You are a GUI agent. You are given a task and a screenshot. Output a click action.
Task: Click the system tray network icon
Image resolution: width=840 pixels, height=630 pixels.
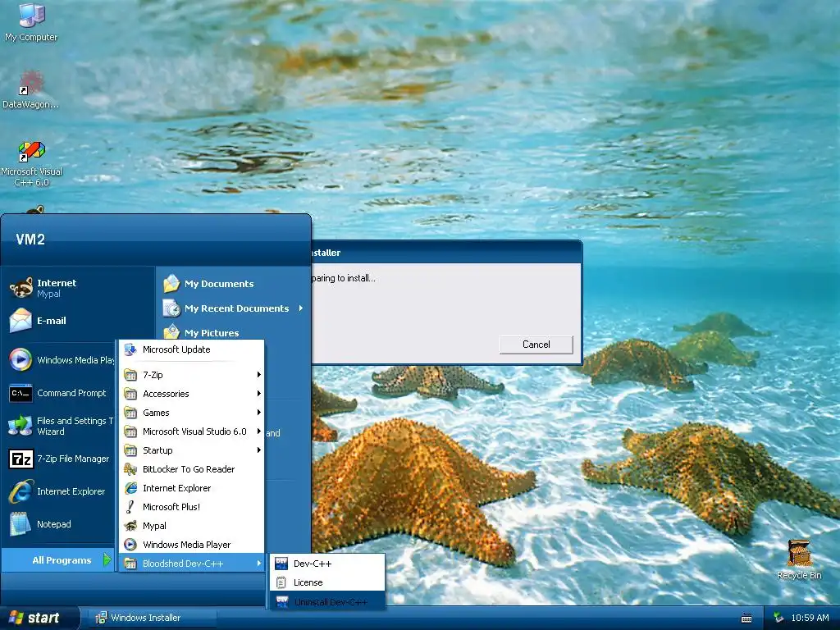778,618
